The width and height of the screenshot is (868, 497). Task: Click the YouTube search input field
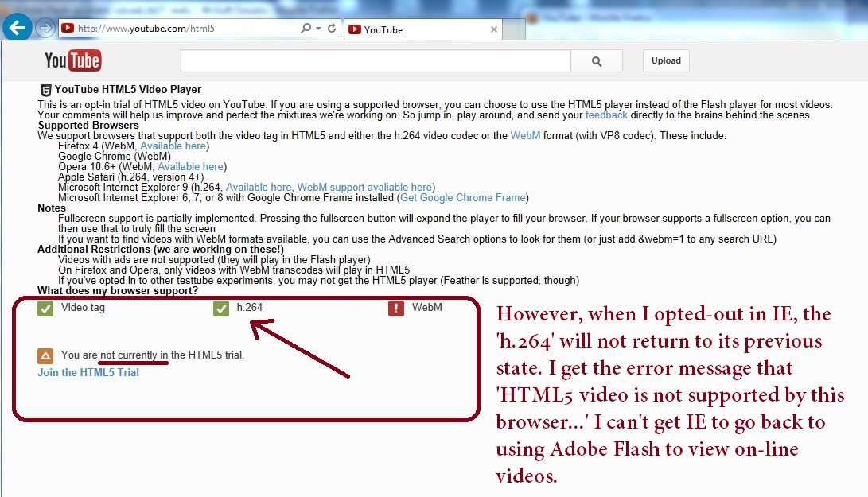pos(376,61)
